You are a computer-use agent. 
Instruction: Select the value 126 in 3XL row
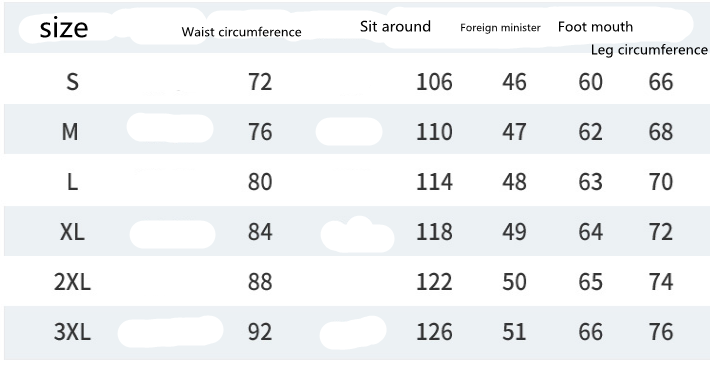[434, 332]
